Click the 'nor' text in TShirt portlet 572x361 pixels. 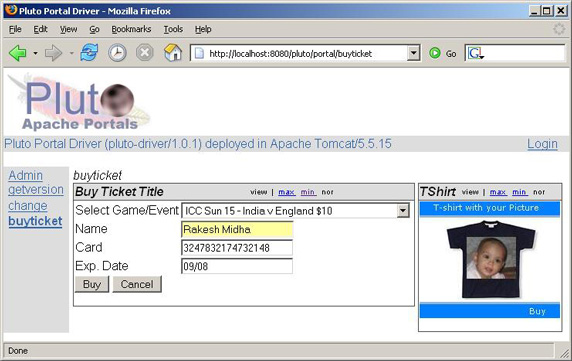pos(539,192)
